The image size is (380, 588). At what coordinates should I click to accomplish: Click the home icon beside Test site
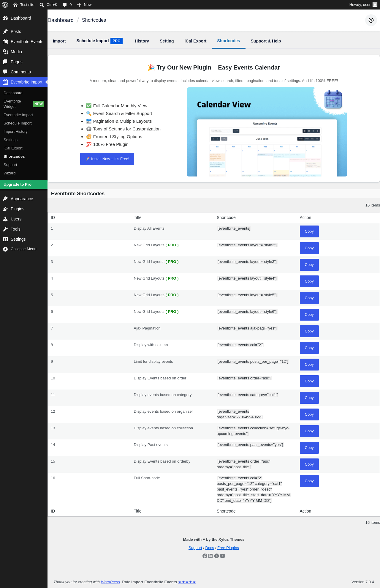click(x=15, y=5)
